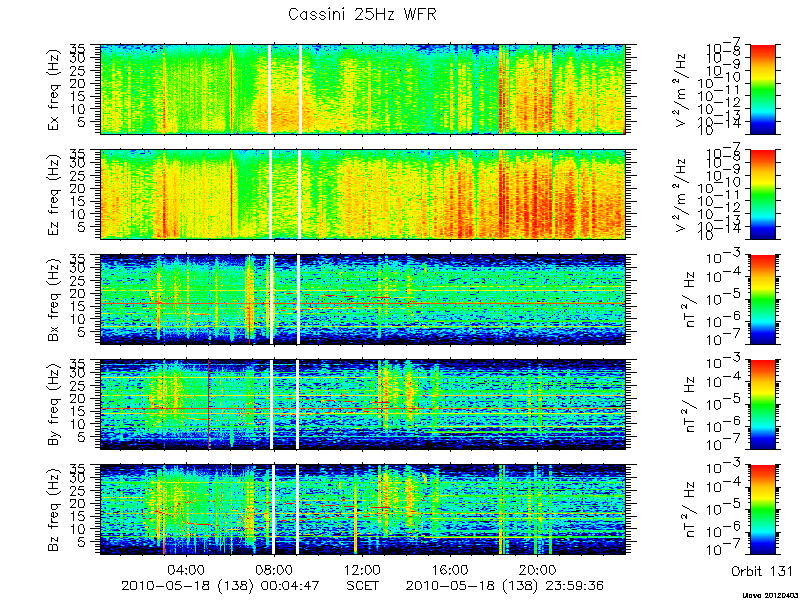Open the By magnetic field spectrogram panel

click(363, 405)
